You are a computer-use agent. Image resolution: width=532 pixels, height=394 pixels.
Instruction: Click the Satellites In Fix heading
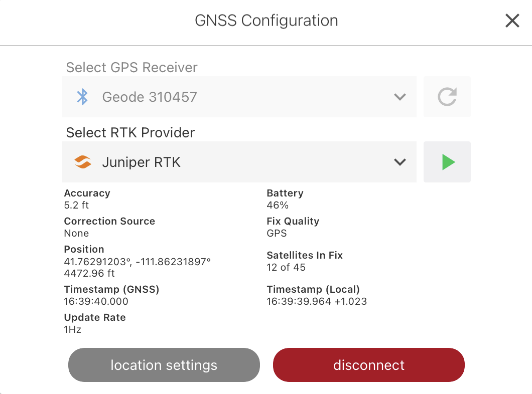click(x=305, y=255)
